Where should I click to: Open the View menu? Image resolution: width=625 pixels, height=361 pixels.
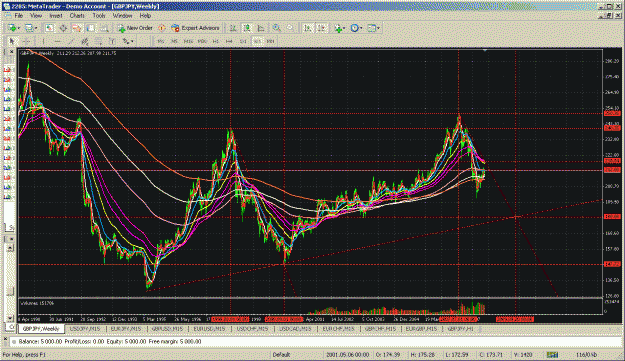coord(36,16)
